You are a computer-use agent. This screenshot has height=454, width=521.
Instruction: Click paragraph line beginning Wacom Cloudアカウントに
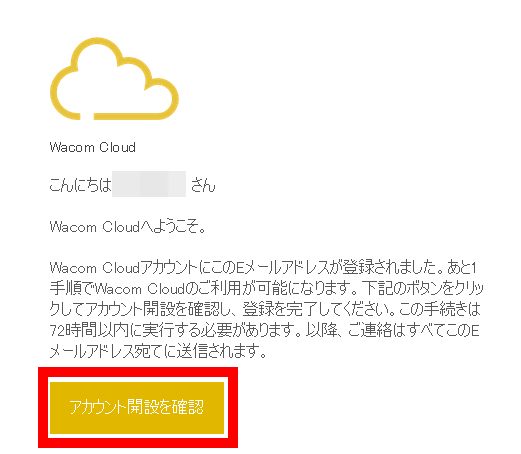(263, 267)
